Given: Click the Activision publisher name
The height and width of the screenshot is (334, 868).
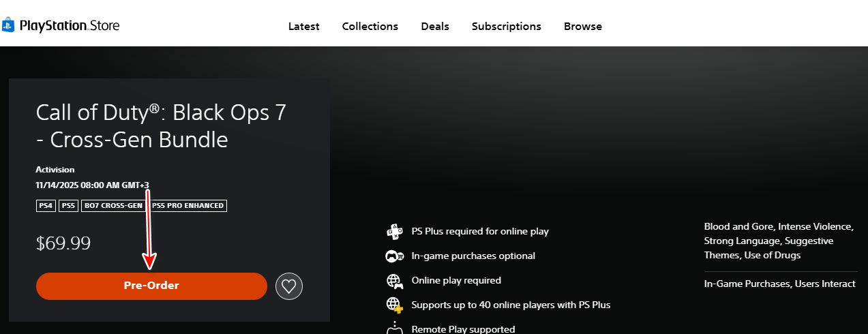Looking at the screenshot, I should tap(55, 170).
